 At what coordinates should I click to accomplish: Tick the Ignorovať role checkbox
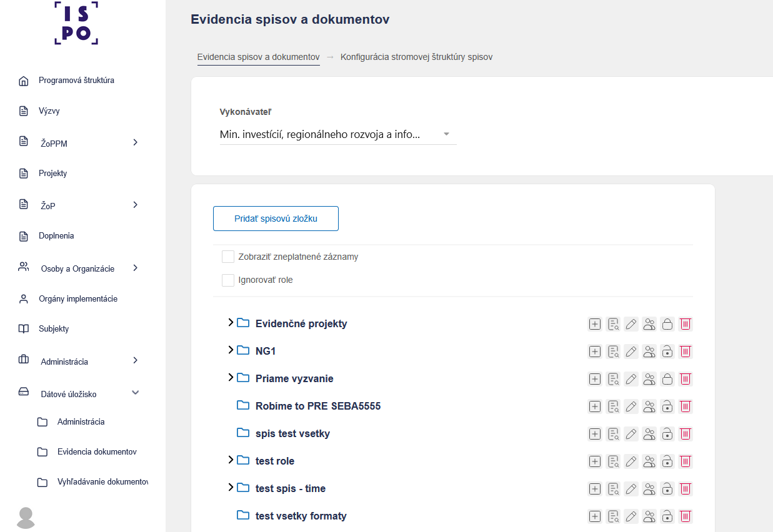[x=228, y=280]
